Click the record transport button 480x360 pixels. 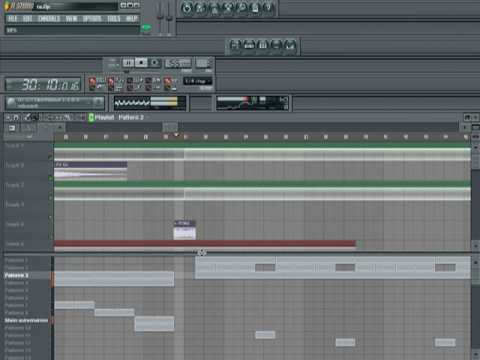point(154,62)
